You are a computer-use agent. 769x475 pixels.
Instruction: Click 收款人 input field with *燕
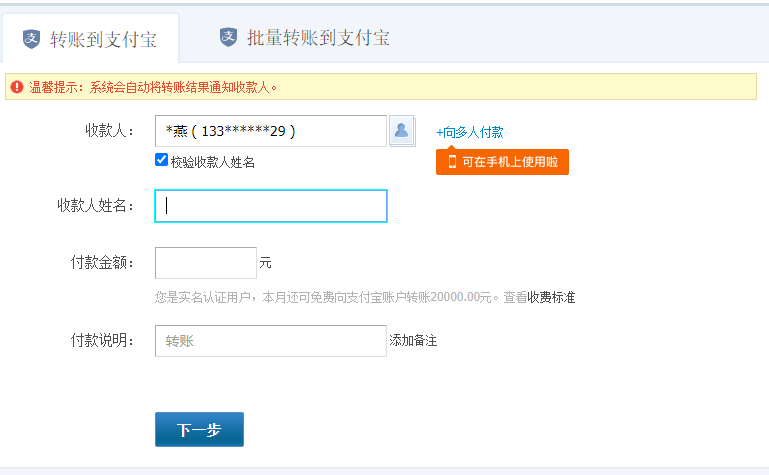271,131
